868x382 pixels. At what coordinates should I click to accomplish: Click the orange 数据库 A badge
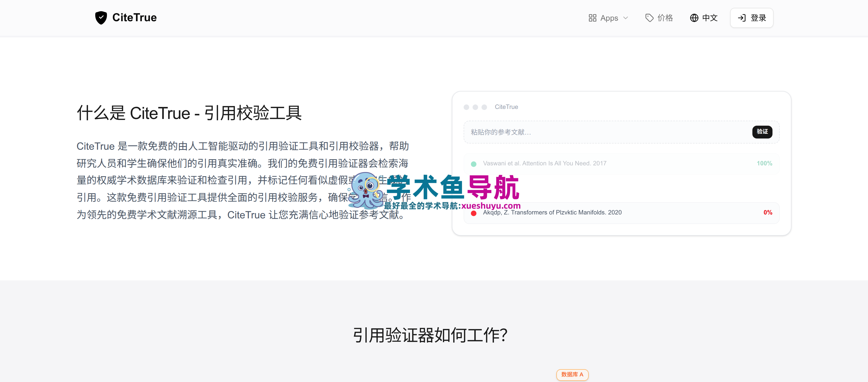(572, 374)
